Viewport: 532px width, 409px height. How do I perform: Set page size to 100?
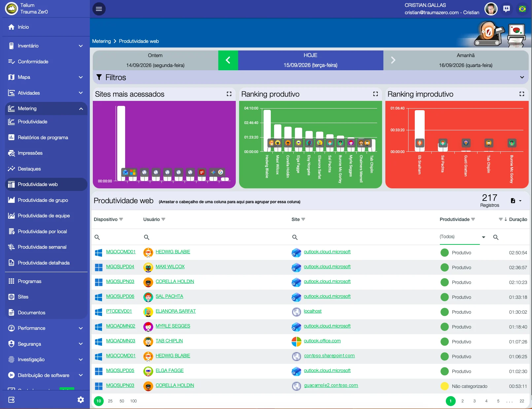click(x=133, y=401)
